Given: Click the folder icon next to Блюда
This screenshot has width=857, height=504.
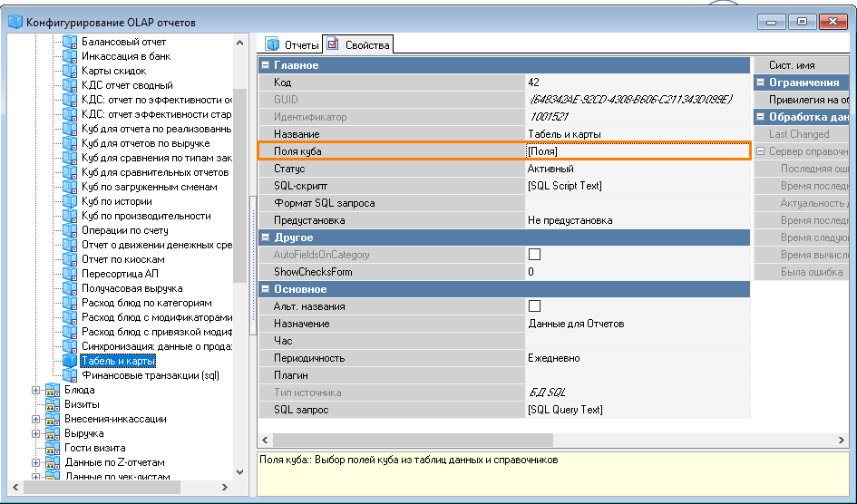Looking at the screenshot, I should [x=54, y=390].
